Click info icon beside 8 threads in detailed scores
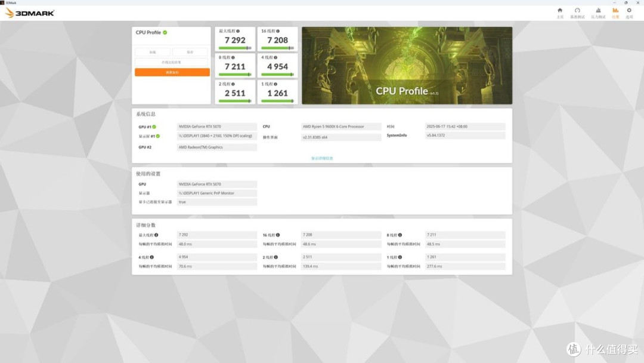The image size is (644, 363). tap(400, 235)
